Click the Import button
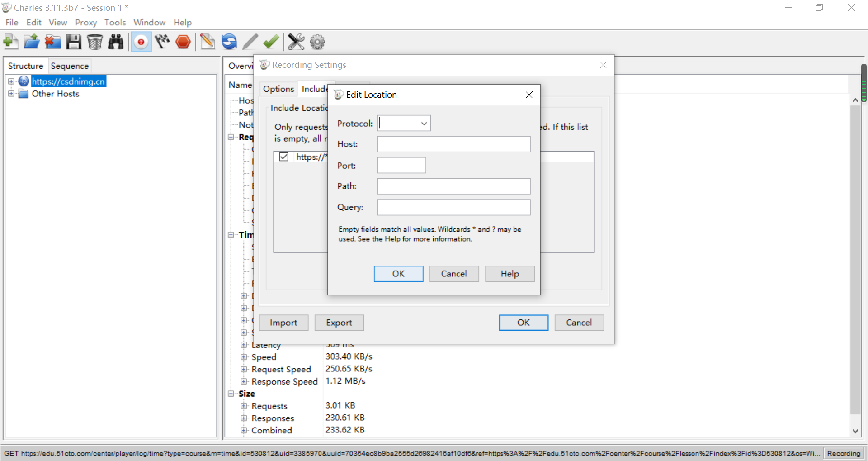 coord(283,323)
